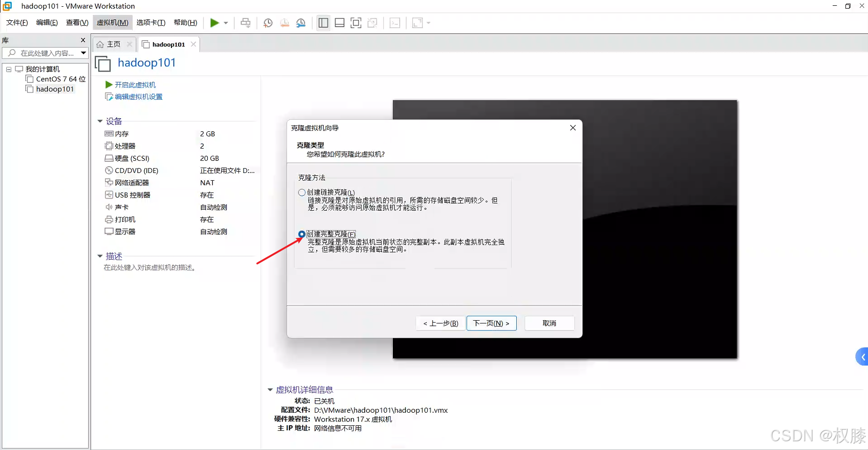The height and width of the screenshot is (450, 868).
Task: Click 下一页(N) button in wizard
Action: (491, 323)
